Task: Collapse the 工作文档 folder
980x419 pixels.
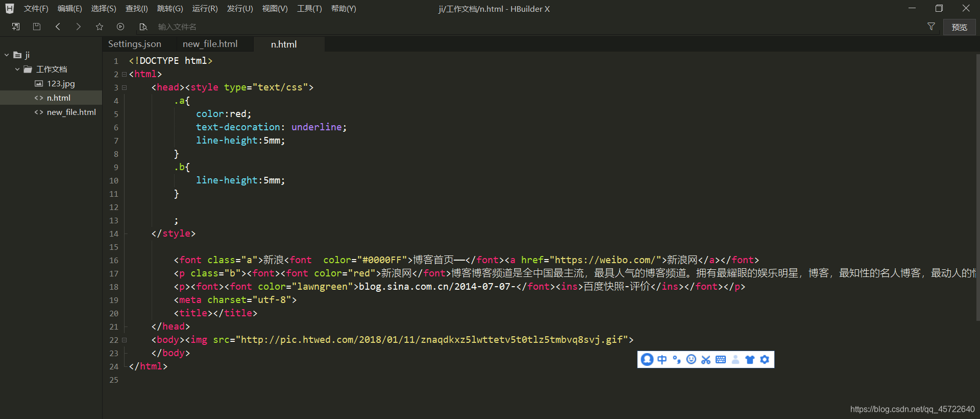Action: [17, 69]
